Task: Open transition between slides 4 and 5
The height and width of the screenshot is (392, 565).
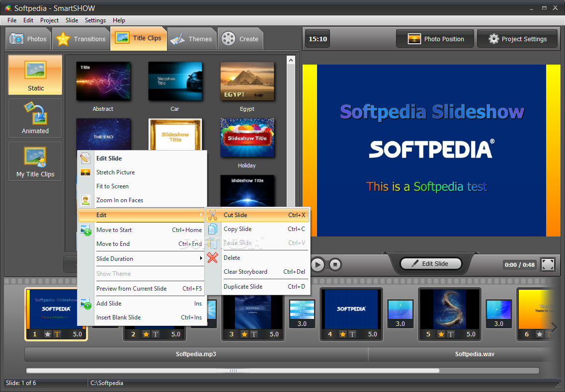Action: (401, 314)
